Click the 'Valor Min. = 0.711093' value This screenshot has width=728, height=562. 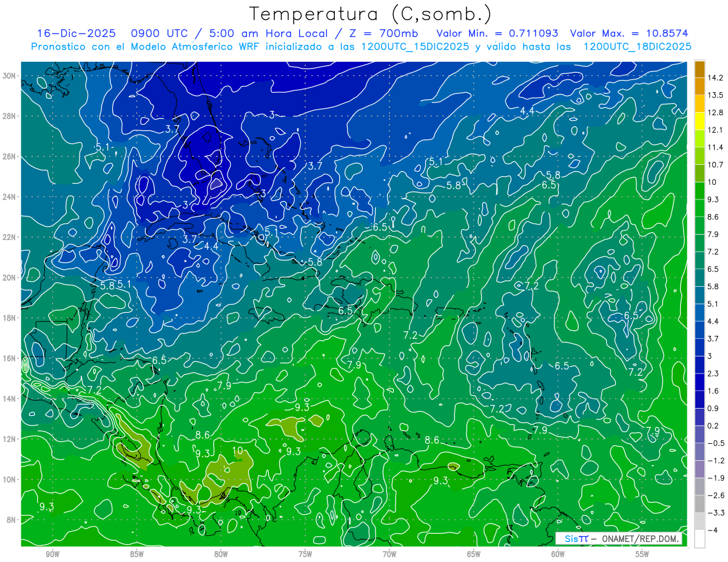pos(497,33)
